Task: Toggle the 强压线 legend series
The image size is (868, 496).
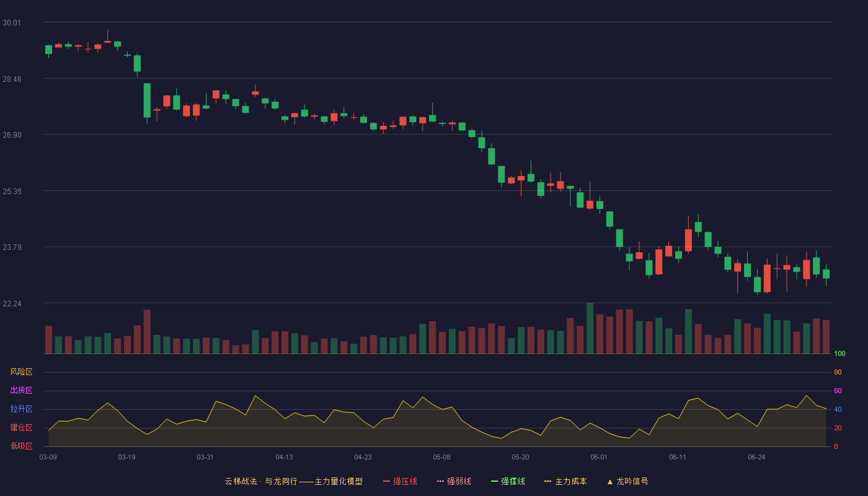Action: [400, 481]
